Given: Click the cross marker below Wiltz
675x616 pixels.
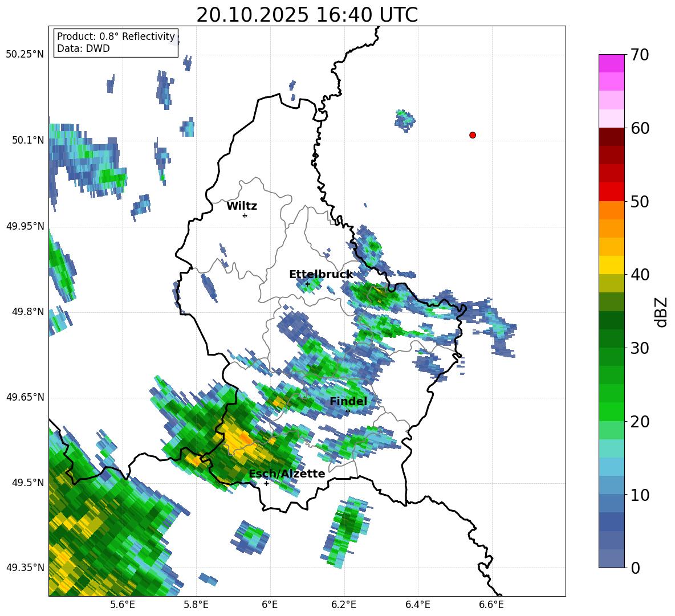Looking at the screenshot, I should [245, 215].
